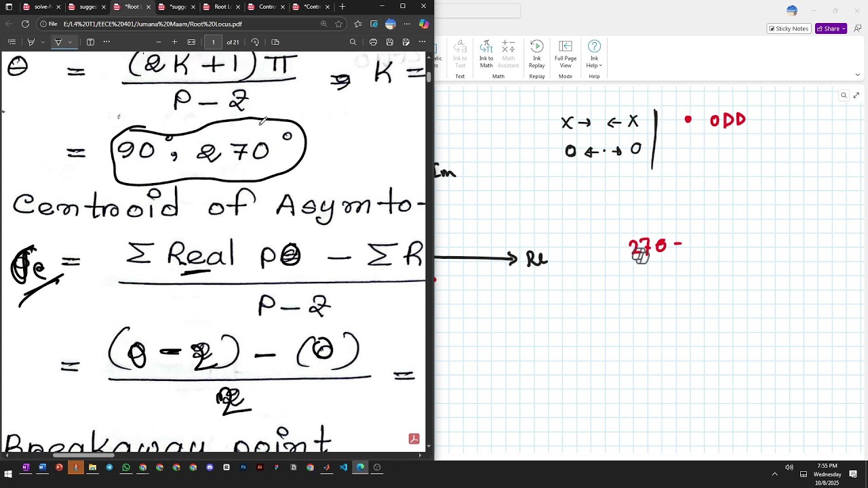Search within the PDF document
Viewport: 868px width, 488px height.
point(353,42)
